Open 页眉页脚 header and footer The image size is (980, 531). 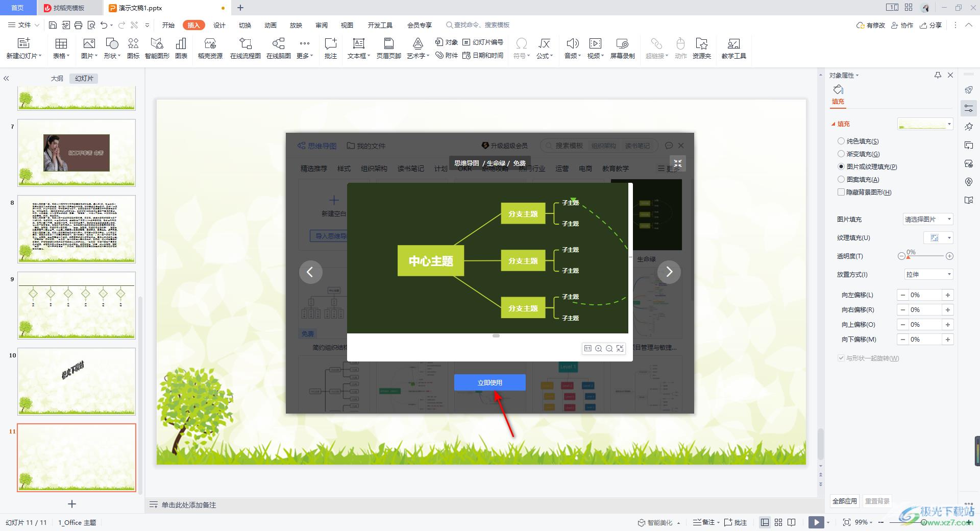(388, 49)
